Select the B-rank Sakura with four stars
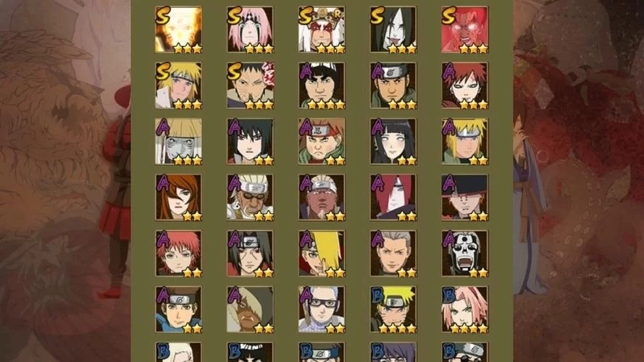Image resolution: width=644 pixels, height=362 pixels. coord(465,309)
